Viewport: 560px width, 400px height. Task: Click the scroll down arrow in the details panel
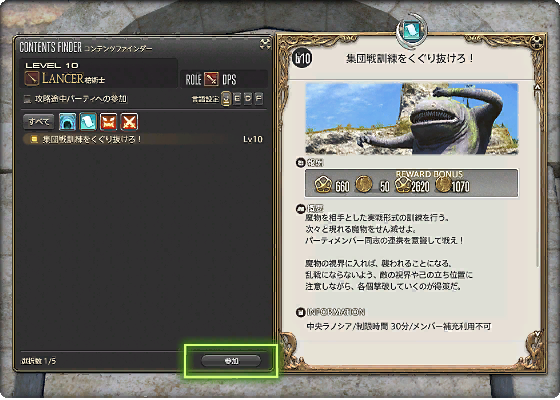[x=537, y=334]
